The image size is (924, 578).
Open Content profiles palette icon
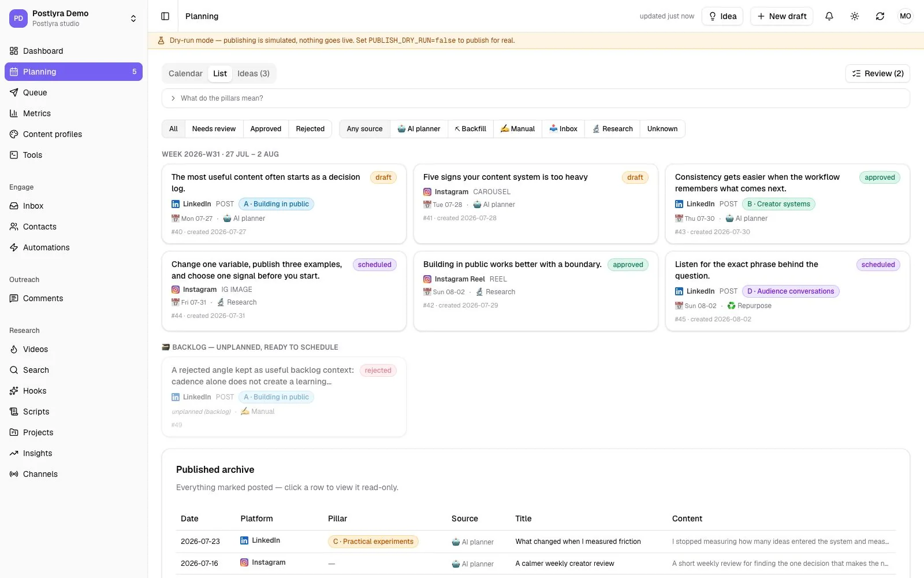point(14,134)
